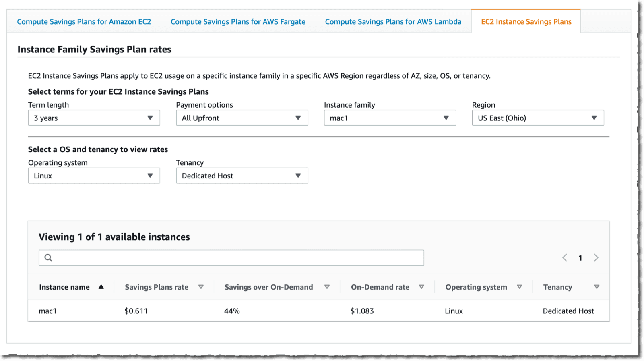Viewport: 644px width, 361px height.
Task: Sort by Tenancy column arrow
Action: 597,287
